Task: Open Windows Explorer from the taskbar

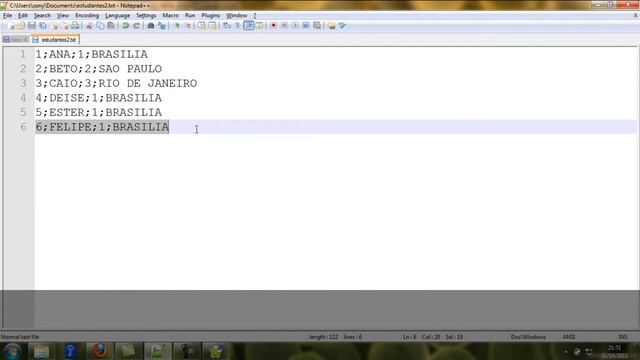Action: pyautogui.click(x=41, y=351)
